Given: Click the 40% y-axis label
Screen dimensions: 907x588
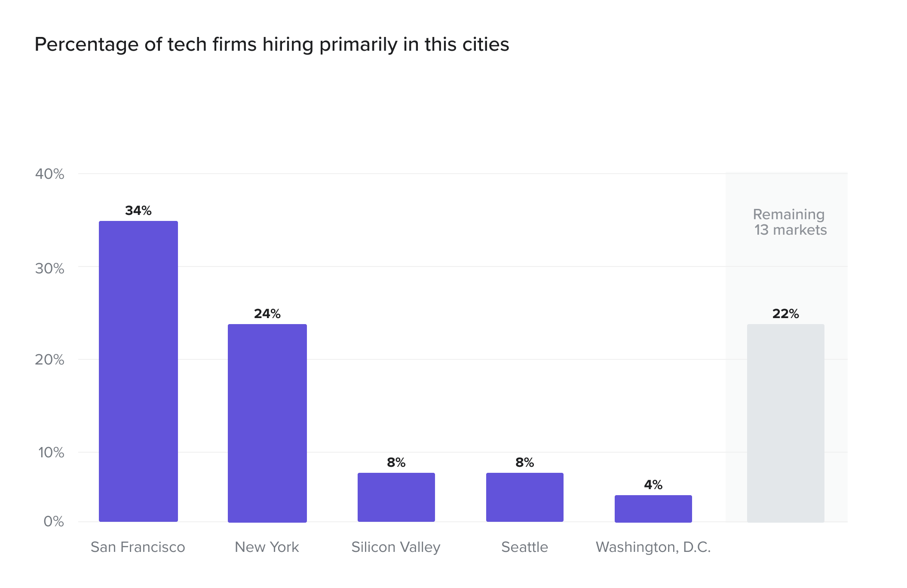Looking at the screenshot, I should 50,174.
